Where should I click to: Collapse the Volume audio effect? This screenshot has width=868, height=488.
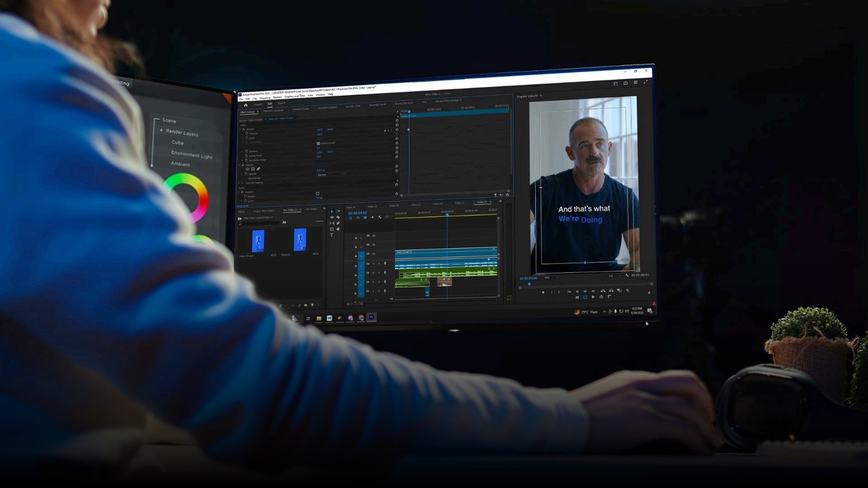pos(239,192)
